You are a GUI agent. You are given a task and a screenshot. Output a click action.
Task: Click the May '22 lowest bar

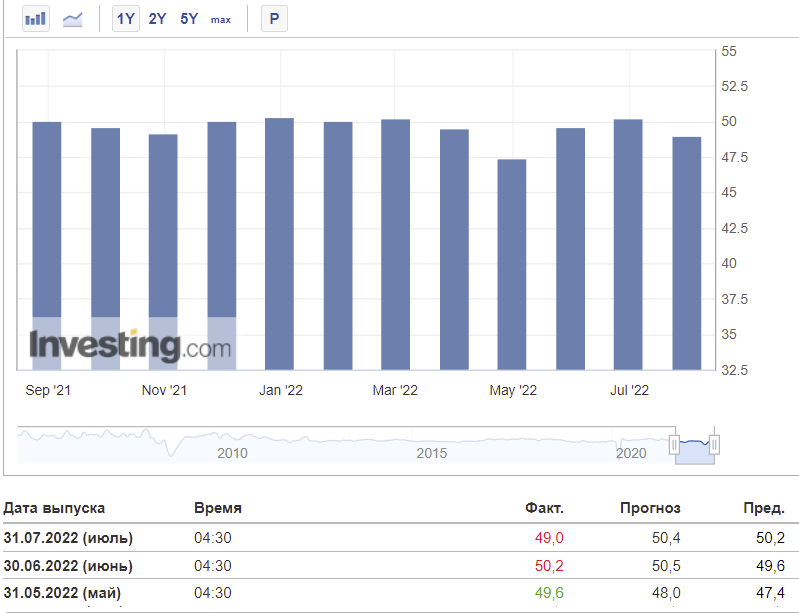[x=512, y=264]
